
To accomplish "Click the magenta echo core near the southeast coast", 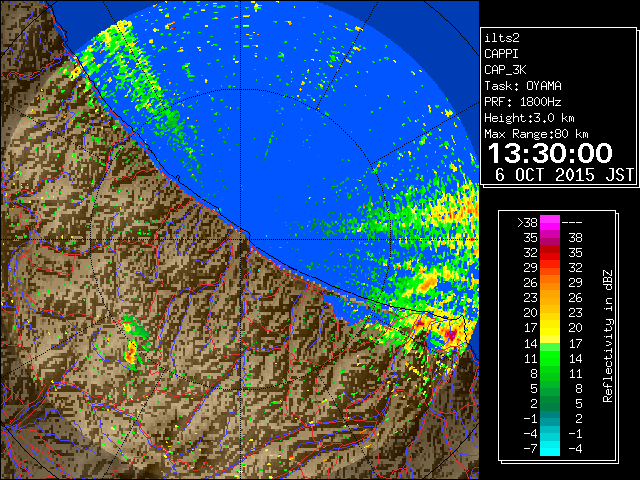I will pos(452,334).
